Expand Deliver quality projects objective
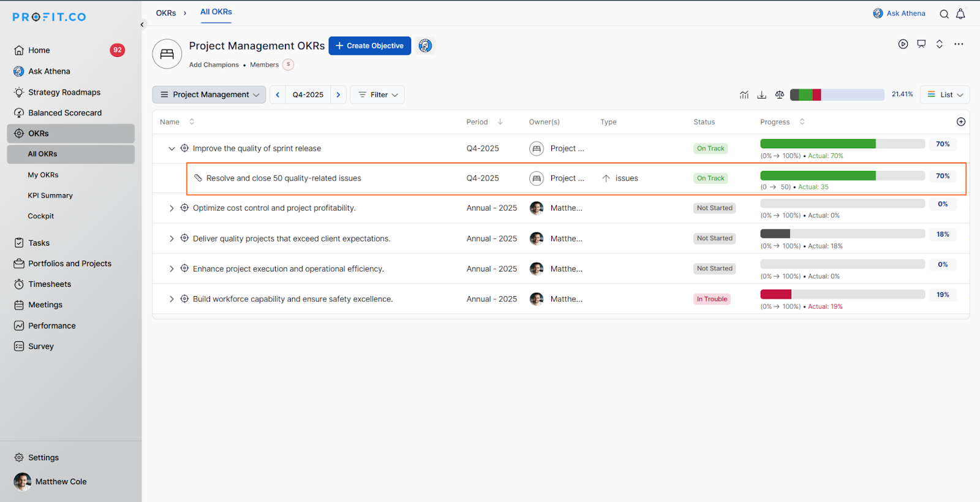Screen dimensions: 980x502 (171, 239)
